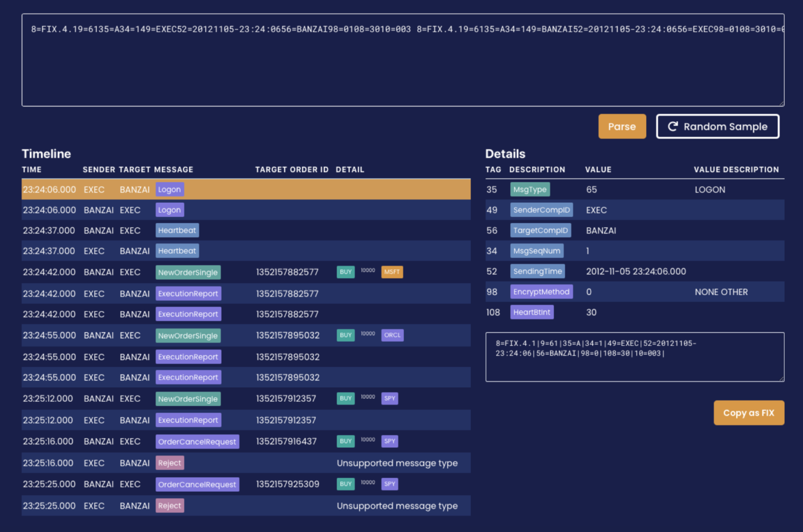
Task: Click the MSFT symbol badge
Action: (x=392, y=272)
